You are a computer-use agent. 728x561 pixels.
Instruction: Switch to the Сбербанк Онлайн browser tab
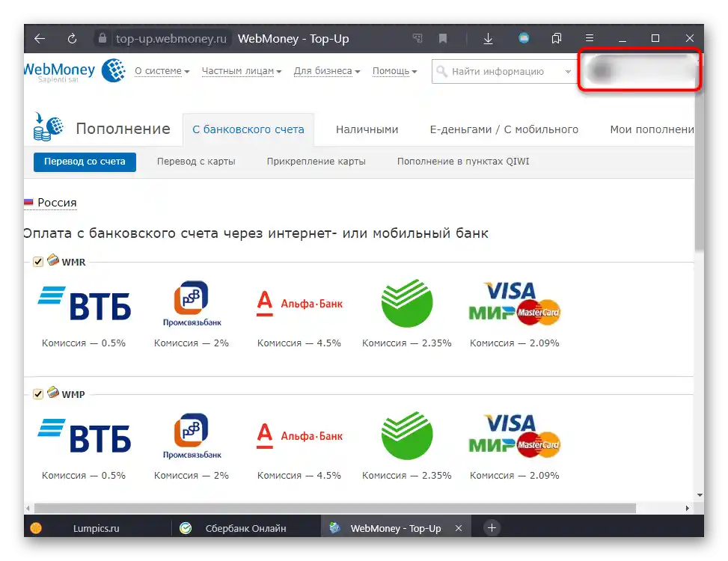point(246,527)
